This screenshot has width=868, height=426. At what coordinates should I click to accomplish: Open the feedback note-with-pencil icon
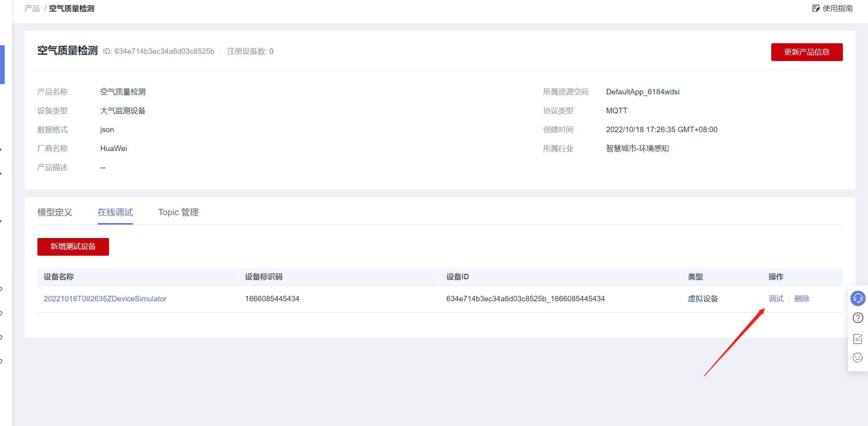pos(858,339)
